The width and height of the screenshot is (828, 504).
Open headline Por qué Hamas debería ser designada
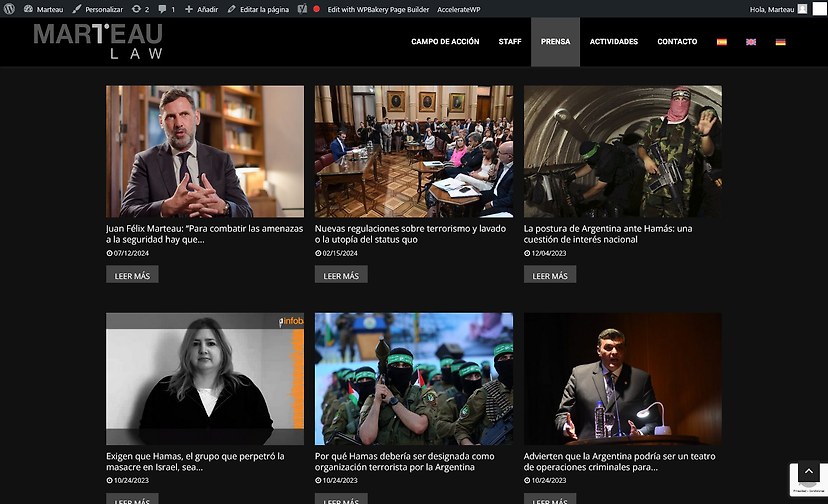click(x=404, y=461)
